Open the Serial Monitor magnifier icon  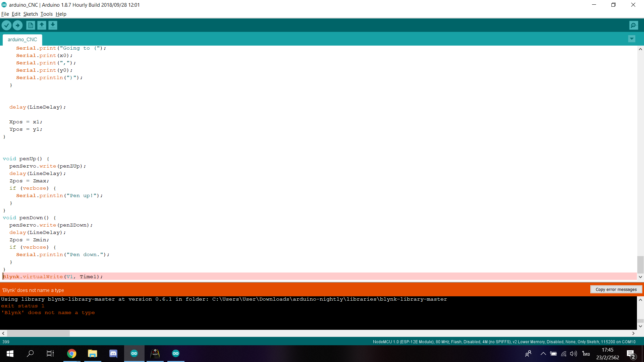click(633, 25)
